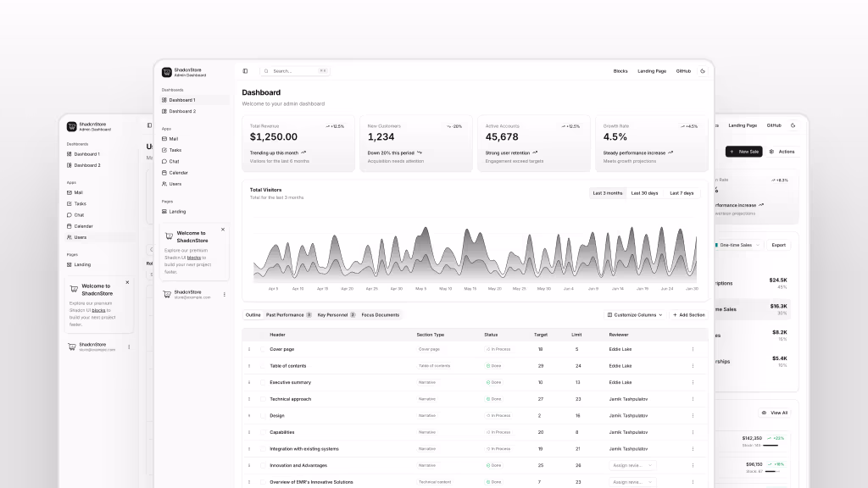This screenshot has height=488, width=868.
Task: Tick the checkbox for Cover page row
Action: coord(263,349)
